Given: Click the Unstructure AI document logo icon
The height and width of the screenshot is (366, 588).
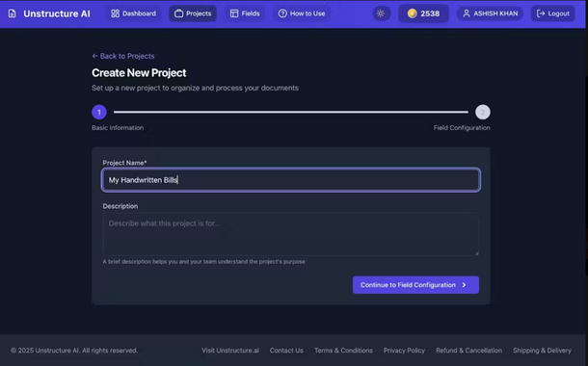Looking at the screenshot, I should point(12,13).
